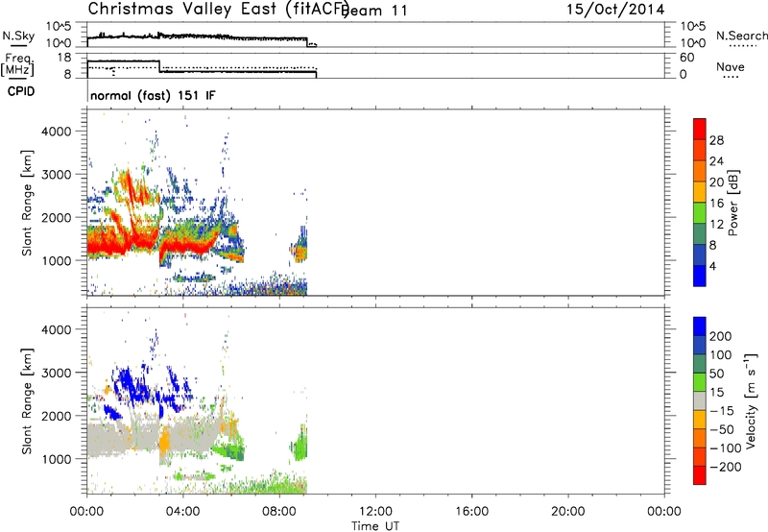This screenshot has width=768, height=532.
Task: Click the "18" tick on frequency axis
Action: (63, 58)
